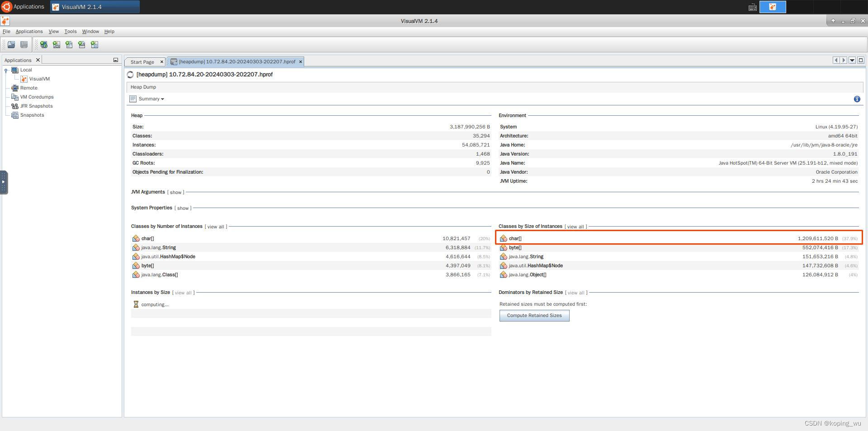Collapse the Local tree node handle
Viewport: 868px width, 431px height.
click(6, 70)
